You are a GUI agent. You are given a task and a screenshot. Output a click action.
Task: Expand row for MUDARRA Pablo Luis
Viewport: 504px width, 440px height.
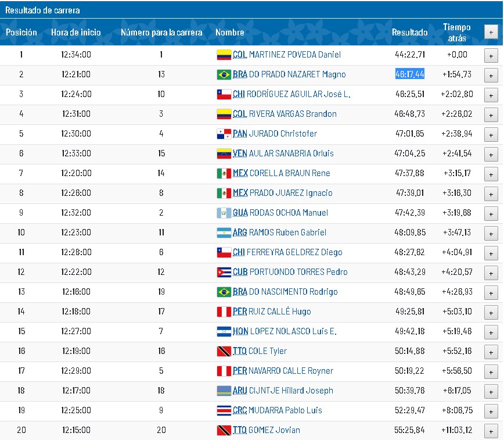click(491, 411)
